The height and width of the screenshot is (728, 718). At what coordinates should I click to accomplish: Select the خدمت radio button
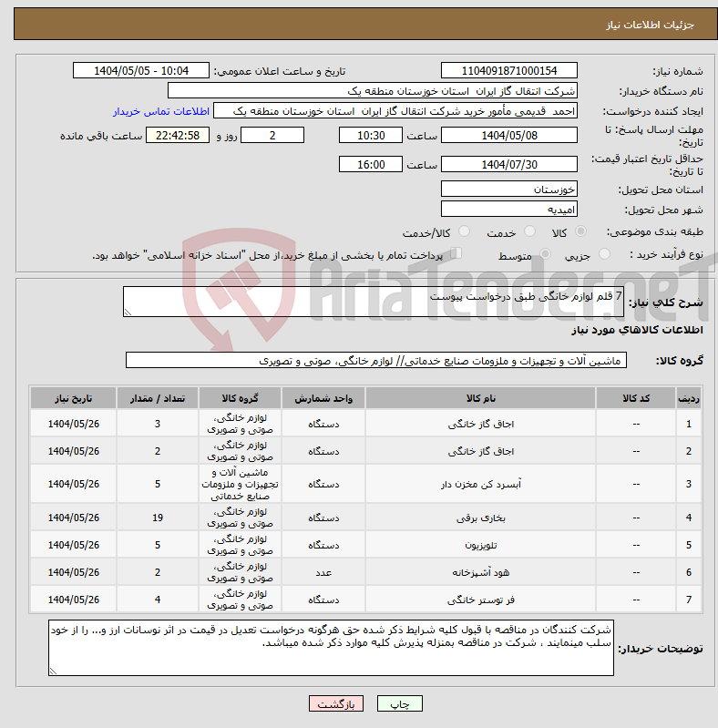coord(529,231)
